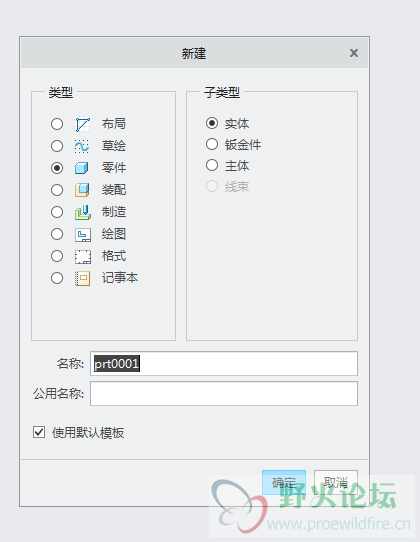
Task: Click the 草绘 sketch type icon
Action: tap(82, 146)
